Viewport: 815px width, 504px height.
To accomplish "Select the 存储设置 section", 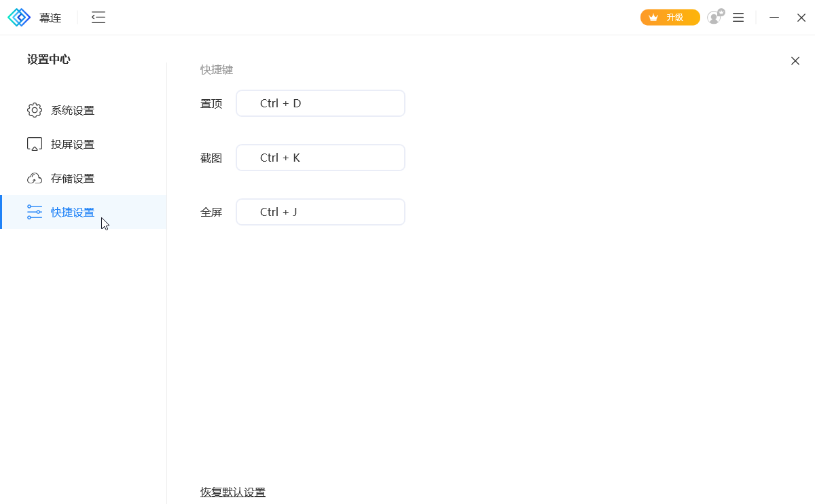I will coord(71,177).
